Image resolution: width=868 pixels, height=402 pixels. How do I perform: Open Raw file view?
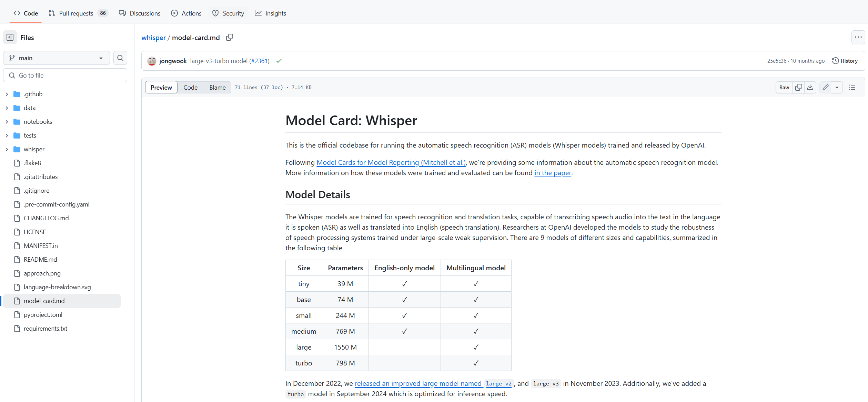(784, 87)
